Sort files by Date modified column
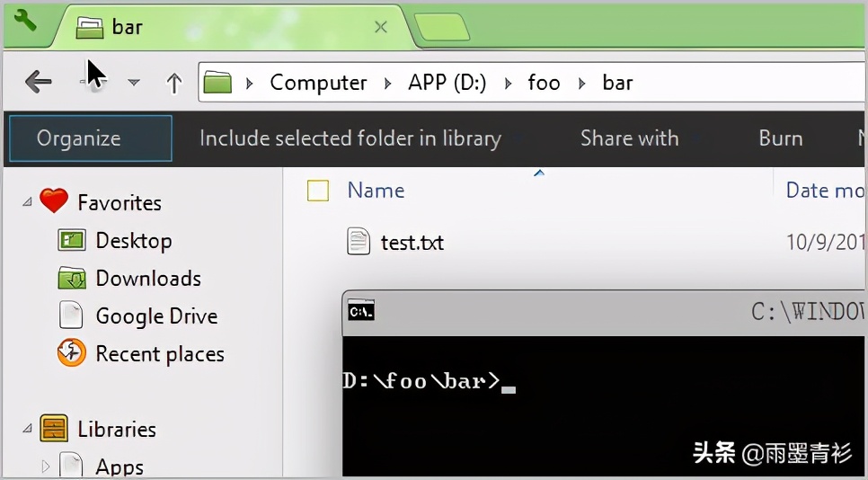This screenshot has width=868, height=480. [825, 191]
